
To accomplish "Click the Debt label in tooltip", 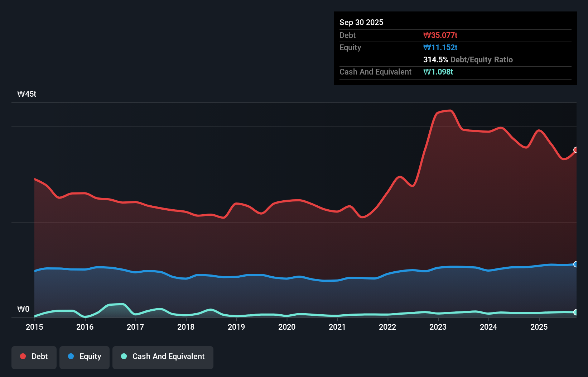I will tap(347, 35).
